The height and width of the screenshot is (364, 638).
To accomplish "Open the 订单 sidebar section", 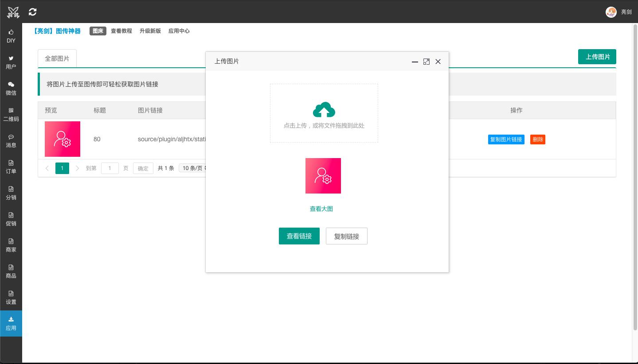I will (x=11, y=167).
